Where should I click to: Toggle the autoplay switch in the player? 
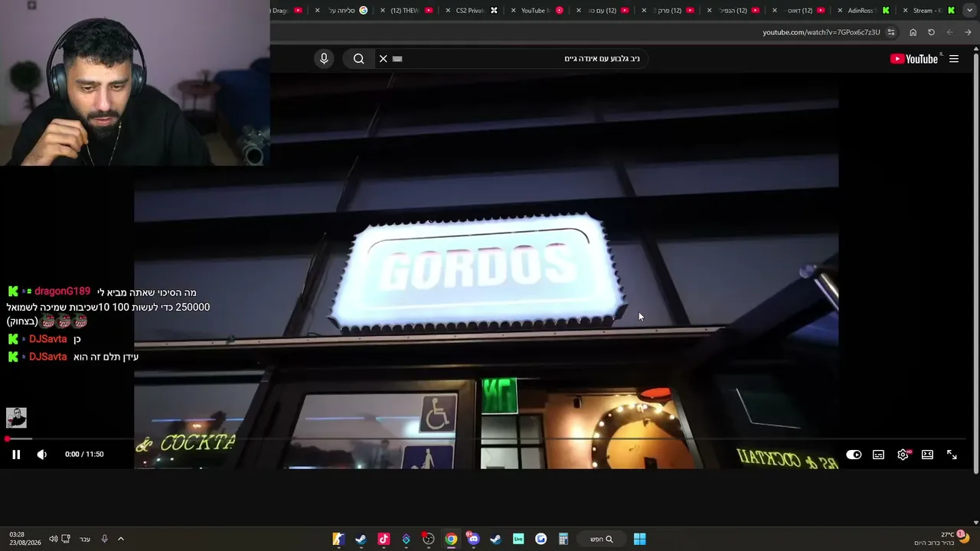pyautogui.click(x=854, y=455)
